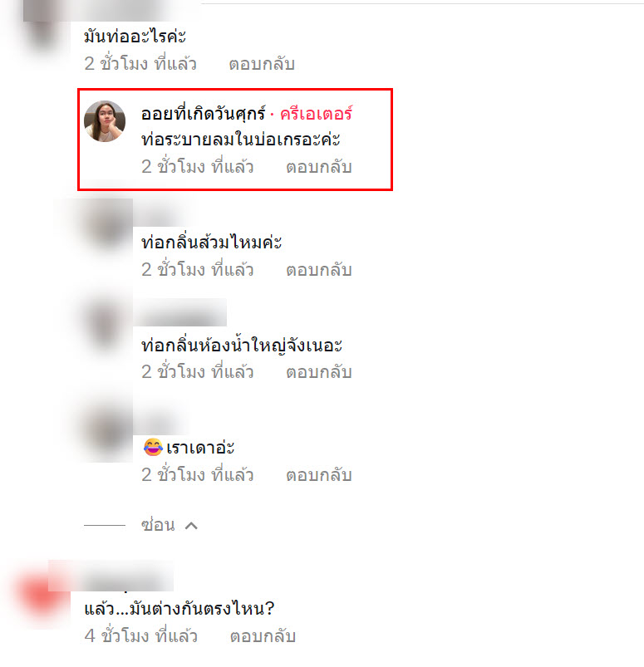Open the creator's profile picture avatar
This screenshot has width=644, height=667.
[105, 120]
